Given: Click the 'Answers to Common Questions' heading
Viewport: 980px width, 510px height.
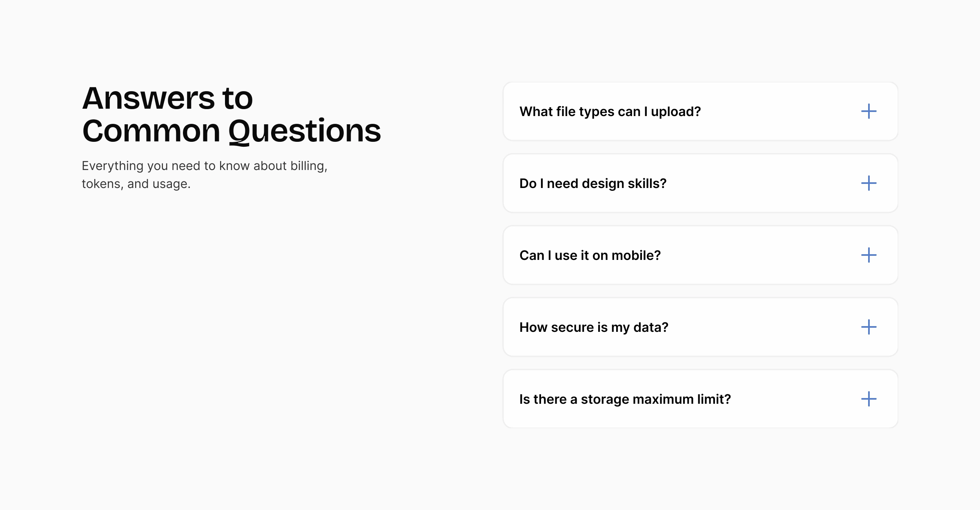Looking at the screenshot, I should pos(232,114).
